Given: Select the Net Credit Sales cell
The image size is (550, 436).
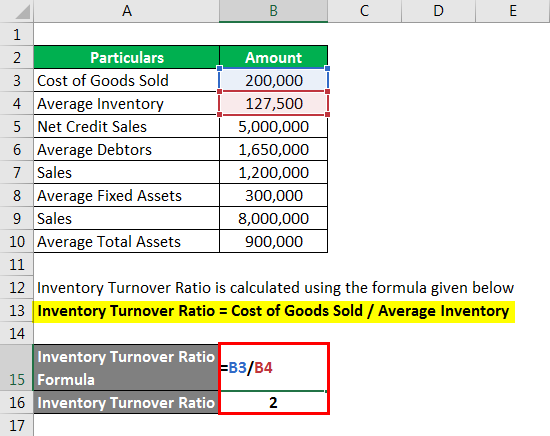Looking at the screenshot, I should (x=127, y=127).
